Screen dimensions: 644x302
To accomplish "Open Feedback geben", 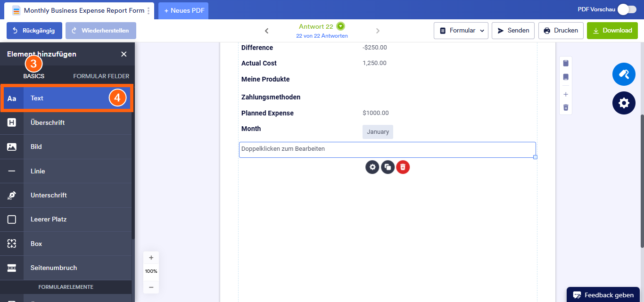I will click(603, 295).
